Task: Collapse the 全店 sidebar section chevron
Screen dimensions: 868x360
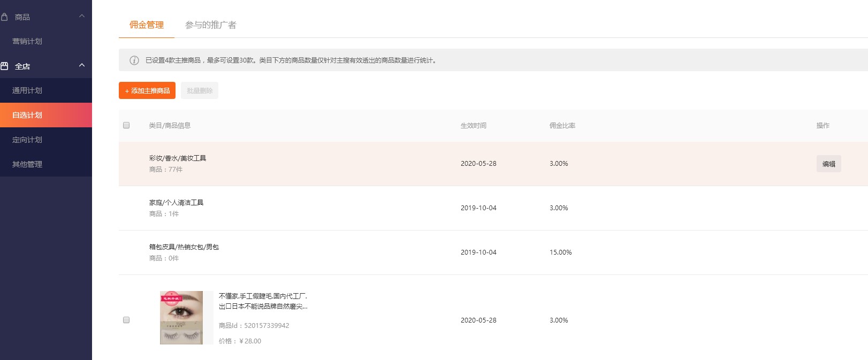Action: [x=82, y=65]
